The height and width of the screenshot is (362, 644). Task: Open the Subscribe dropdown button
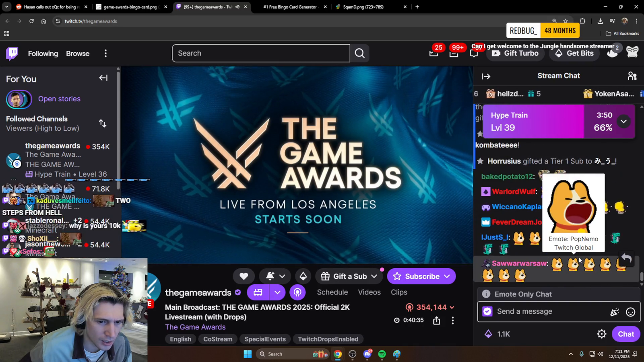pos(421,276)
